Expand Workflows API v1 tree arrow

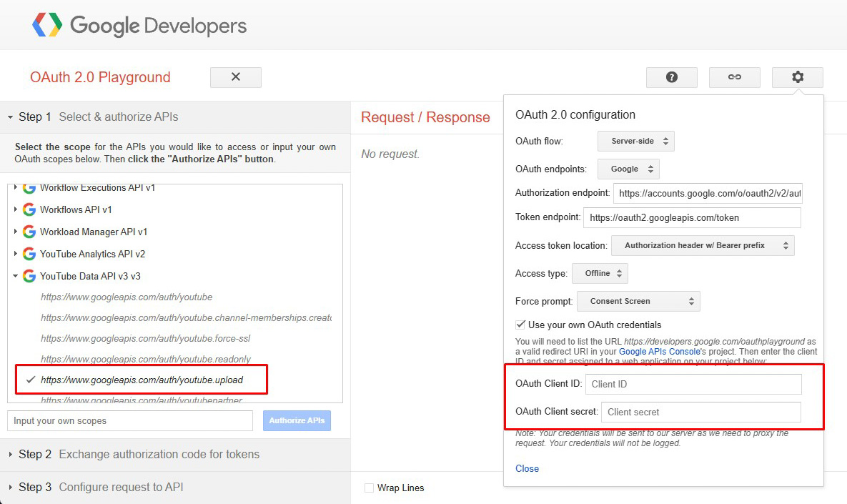15,209
